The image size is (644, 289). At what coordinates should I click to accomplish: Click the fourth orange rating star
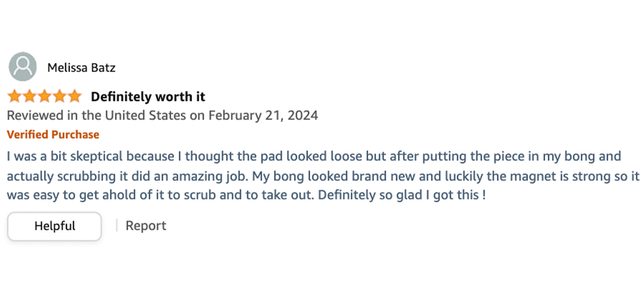coord(60,96)
